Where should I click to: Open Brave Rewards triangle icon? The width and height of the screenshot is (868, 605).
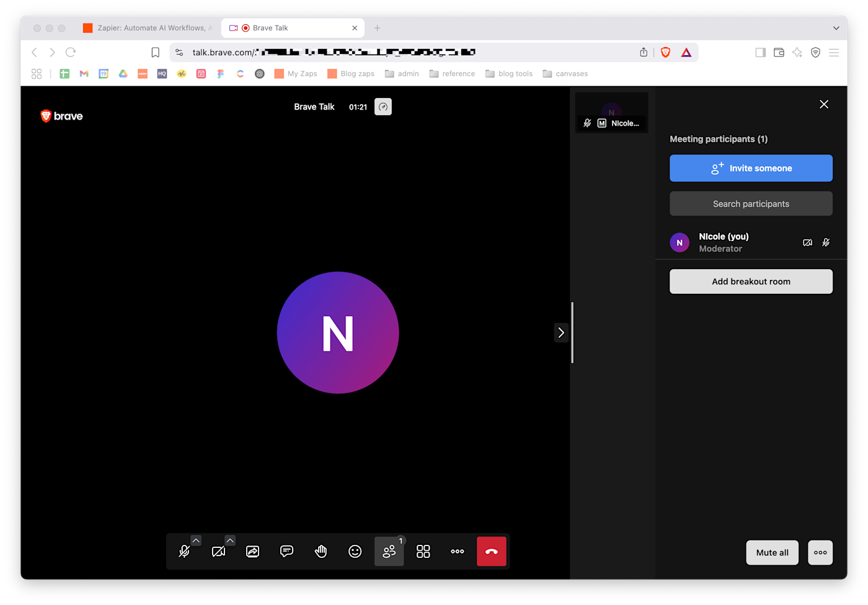tap(686, 53)
